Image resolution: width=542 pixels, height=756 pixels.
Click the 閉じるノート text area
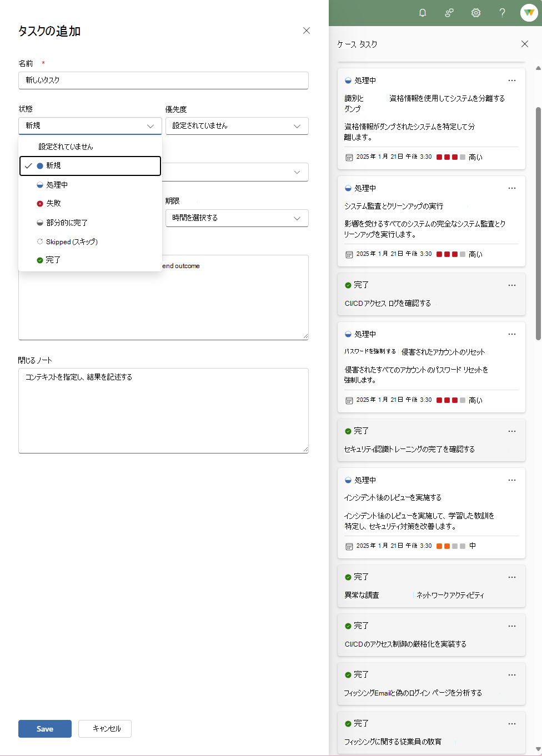coord(163,411)
